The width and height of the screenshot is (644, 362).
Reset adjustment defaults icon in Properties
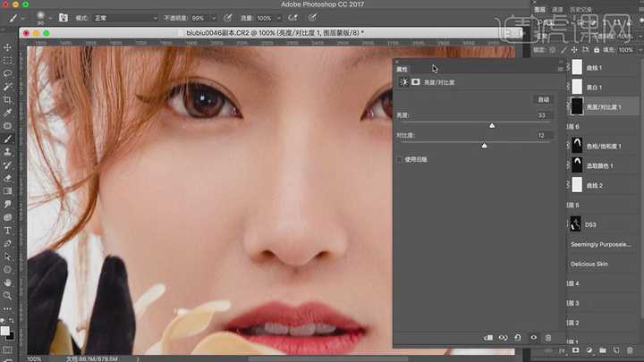[518, 337]
